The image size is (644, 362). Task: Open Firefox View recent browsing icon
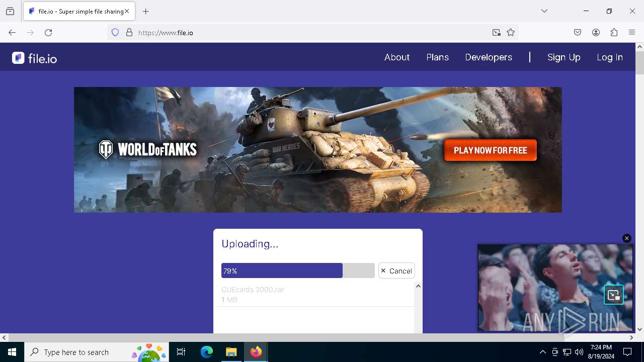10,11
